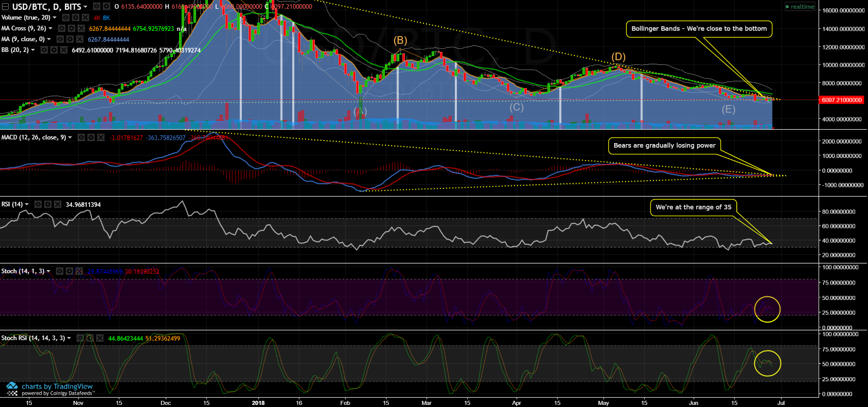868x407 pixels.
Task: Open the MACD (12, 26, close, 9) dropdown
Action: pos(70,137)
